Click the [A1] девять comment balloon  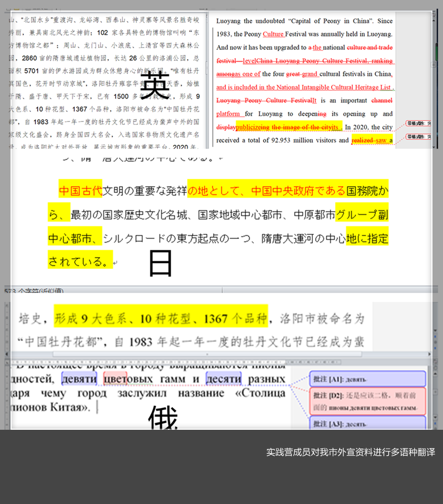pos(367,379)
